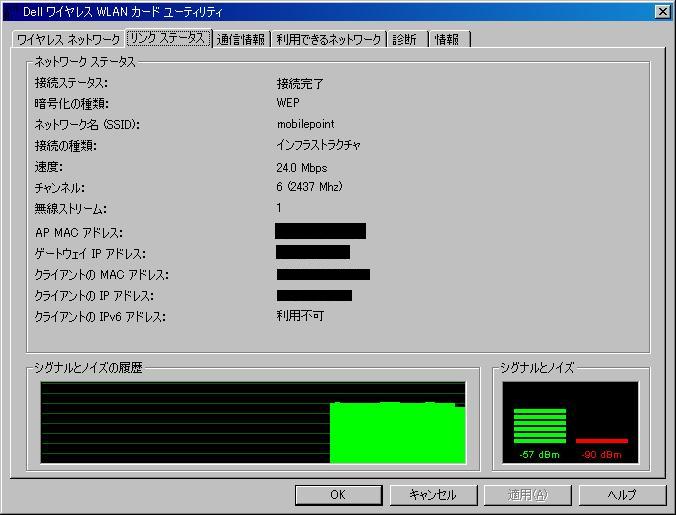This screenshot has width=676, height=515.
Task: Click the 接続の種類 label
Action: click(x=66, y=146)
